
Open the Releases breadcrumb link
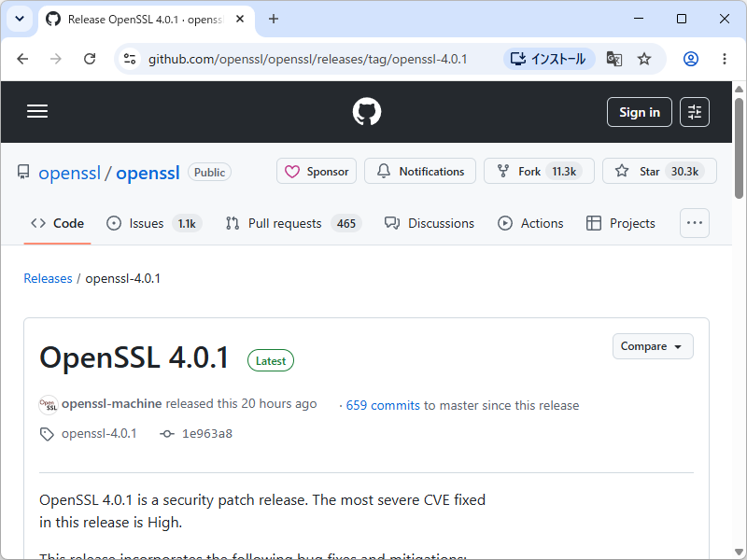(49, 278)
